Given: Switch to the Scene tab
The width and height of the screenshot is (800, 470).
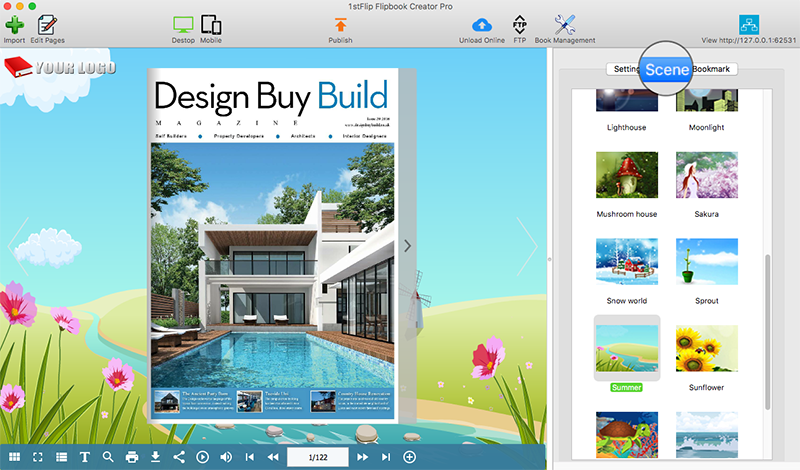Looking at the screenshot, I should point(667,69).
